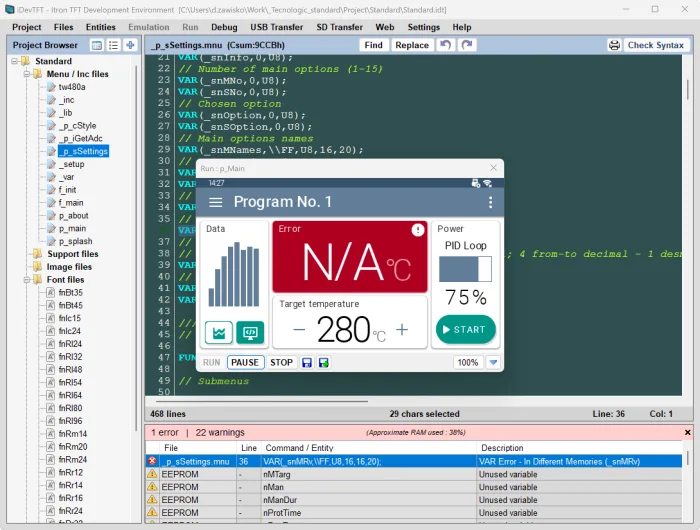
Task: Click the Data bar chart in emulator
Action: 233,274
